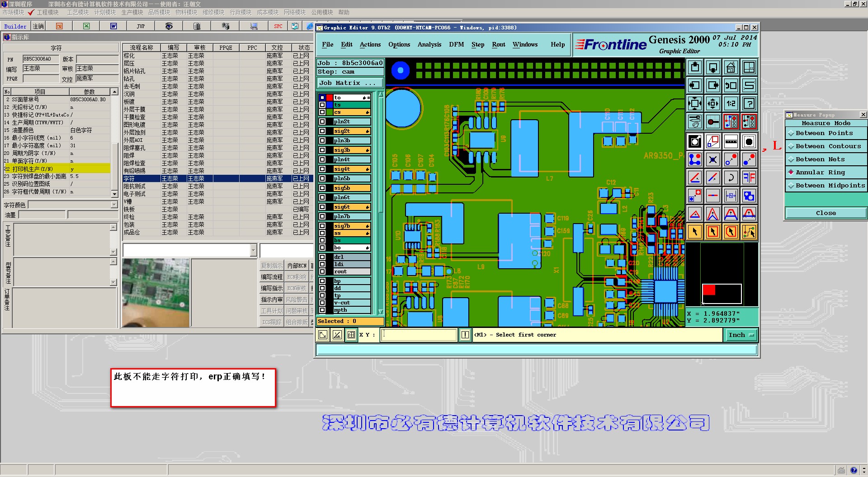Open the DFM menu
868x477 pixels.
click(x=457, y=44)
